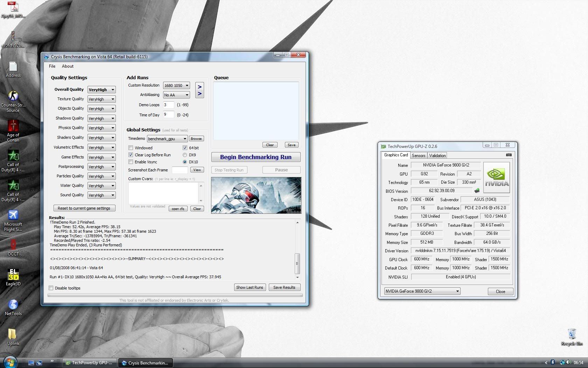Open the NetTools desktop icon
This screenshot has height=368, width=588.
[x=13, y=305]
